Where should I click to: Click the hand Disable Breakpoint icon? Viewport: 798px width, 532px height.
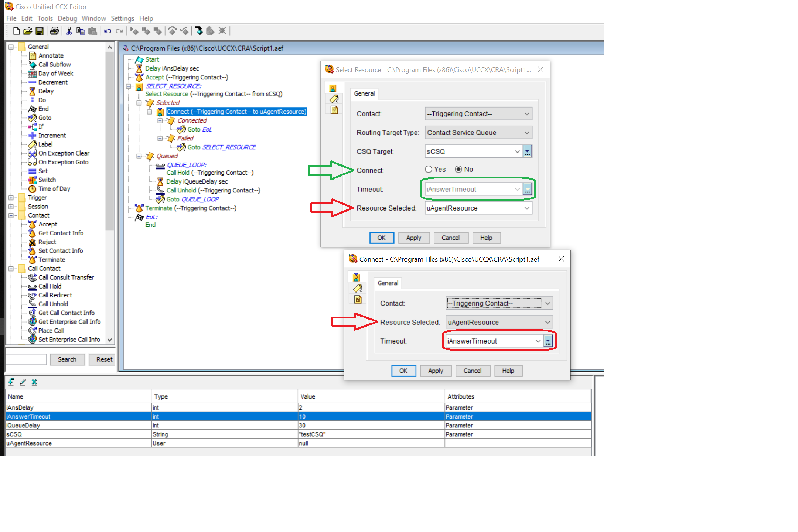210,31
